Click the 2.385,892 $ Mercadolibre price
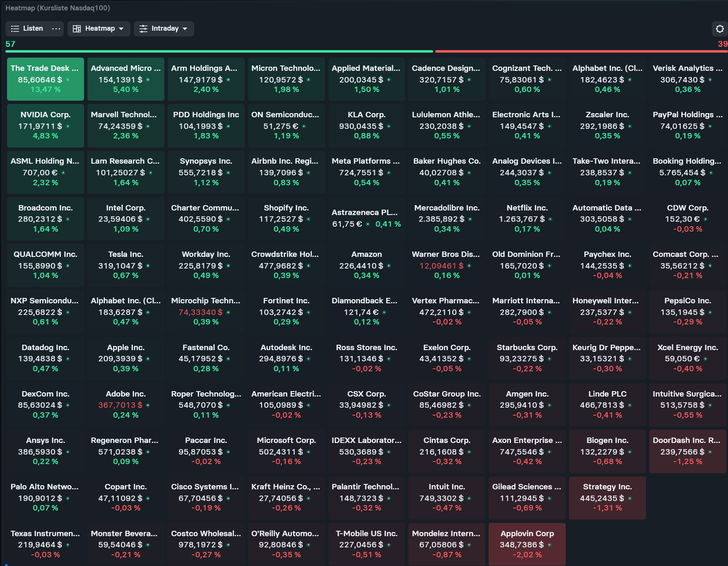The width and height of the screenshot is (728, 566). pos(441,219)
